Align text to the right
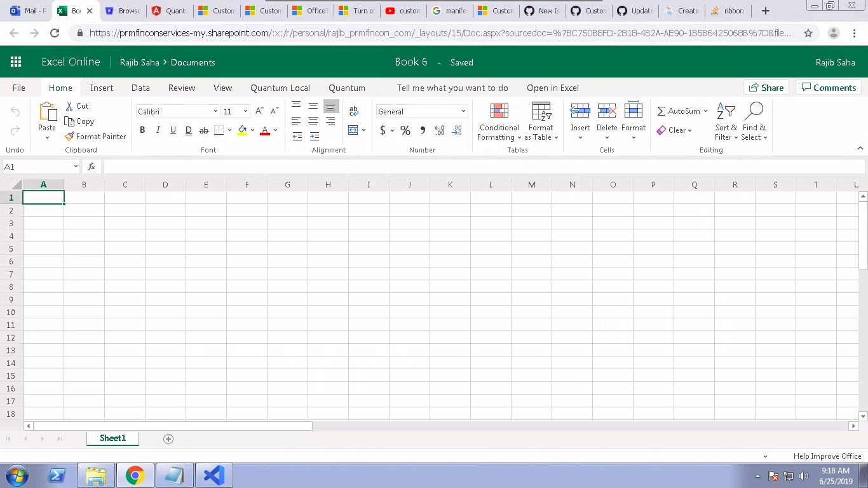Image resolution: width=868 pixels, height=488 pixels. [x=330, y=121]
